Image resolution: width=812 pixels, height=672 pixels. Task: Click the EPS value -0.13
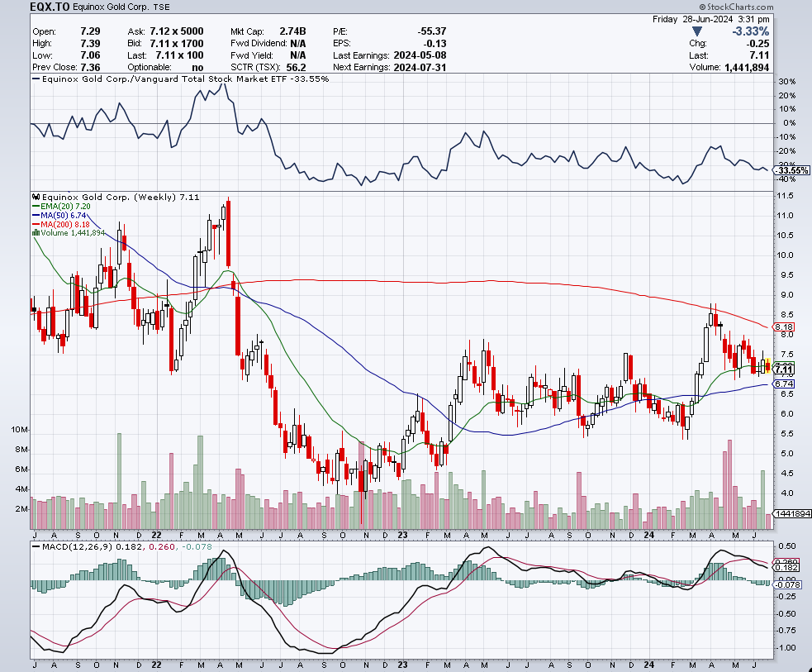[436, 44]
